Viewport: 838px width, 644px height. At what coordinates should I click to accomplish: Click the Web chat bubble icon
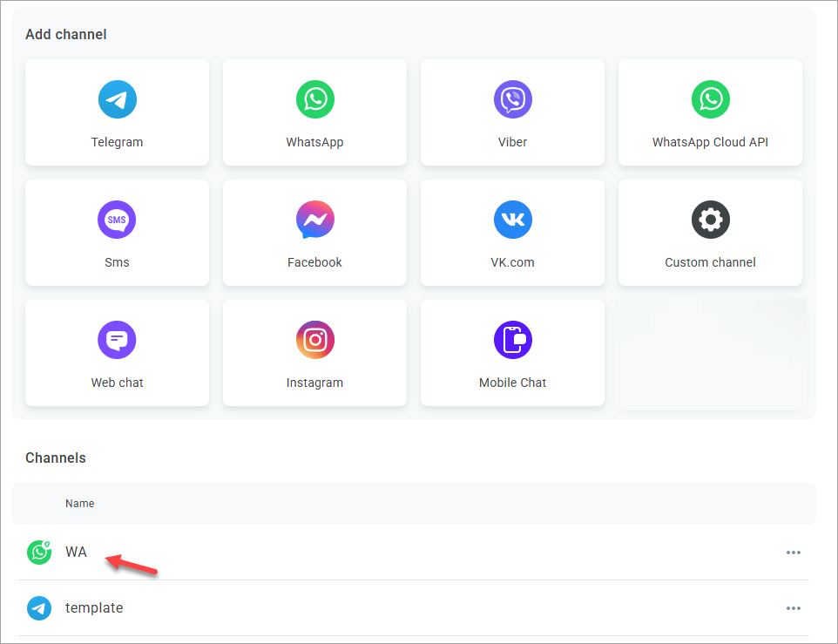pos(117,340)
